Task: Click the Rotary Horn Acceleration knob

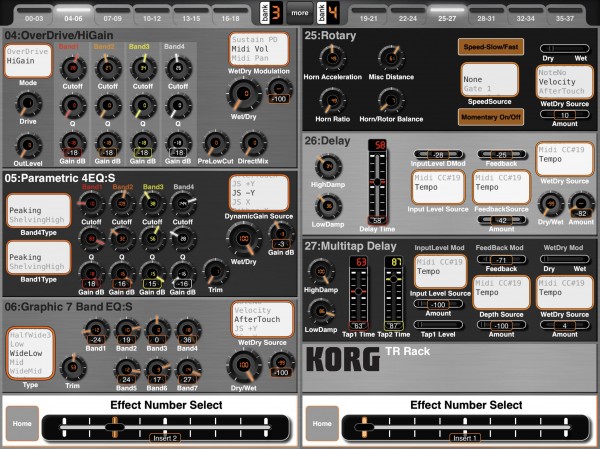Action: tap(332, 58)
